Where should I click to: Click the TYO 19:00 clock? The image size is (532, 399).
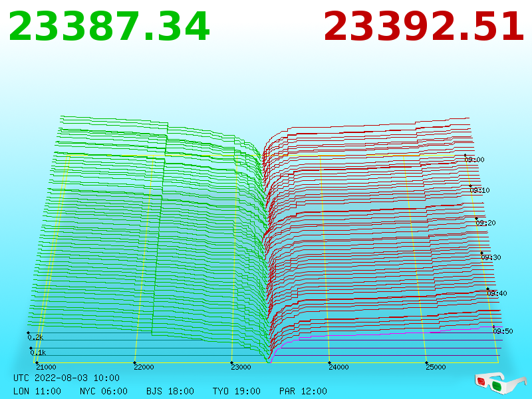pyautogui.click(x=237, y=391)
